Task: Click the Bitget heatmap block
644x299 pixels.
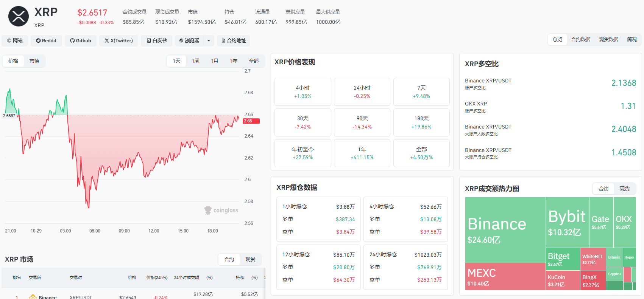Action: [563, 259]
